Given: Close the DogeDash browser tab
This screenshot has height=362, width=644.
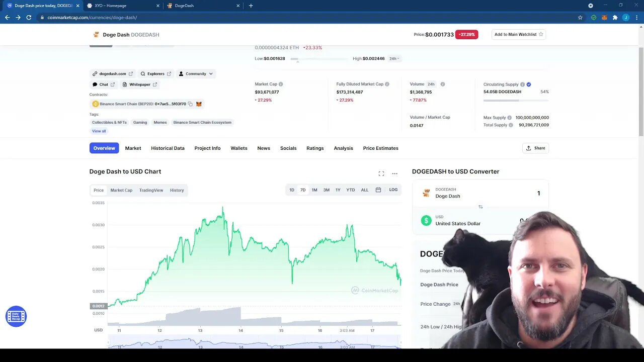Looking at the screenshot, I should point(238,6).
